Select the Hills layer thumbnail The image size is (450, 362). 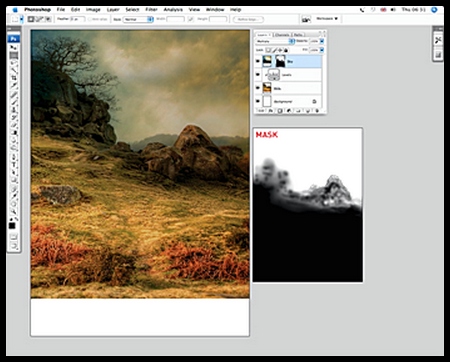(267, 88)
